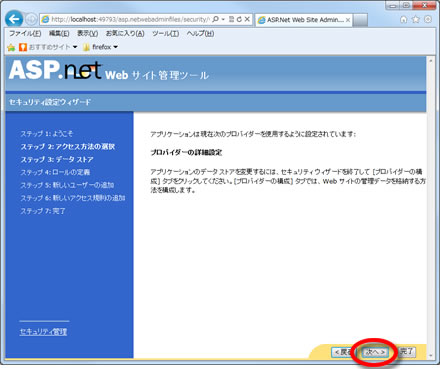Open the 編集(E) menu

[x=59, y=33]
